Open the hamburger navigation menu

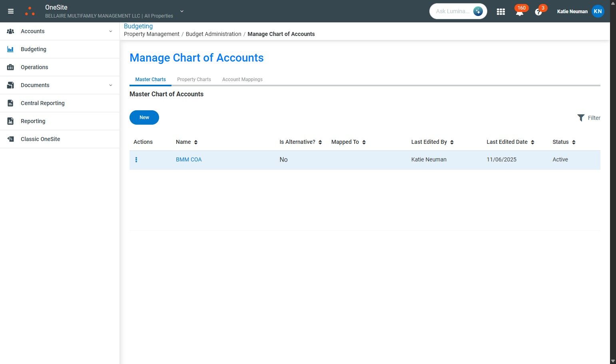[x=11, y=11]
